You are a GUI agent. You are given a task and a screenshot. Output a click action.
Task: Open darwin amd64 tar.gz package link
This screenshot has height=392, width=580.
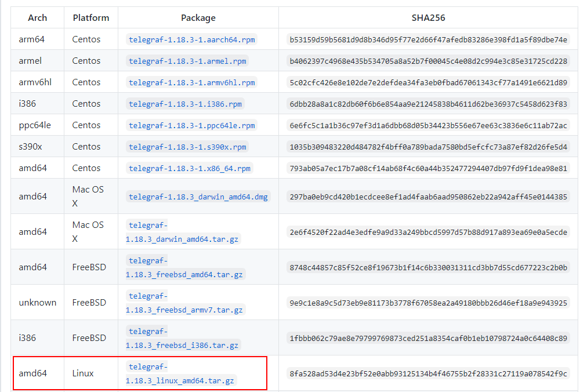tap(182, 239)
